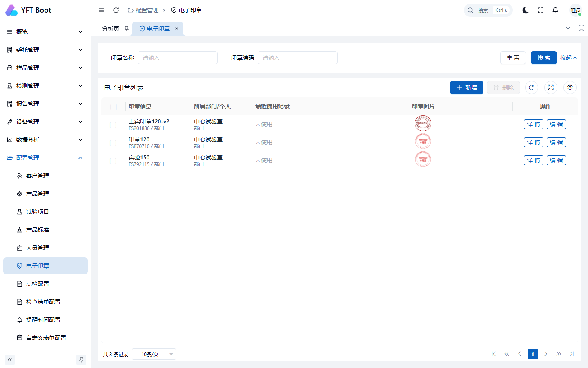Image resolution: width=588 pixels, height=368 pixels.
Task: Expand the 概览 sidebar menu
Action: coord(45,32)
